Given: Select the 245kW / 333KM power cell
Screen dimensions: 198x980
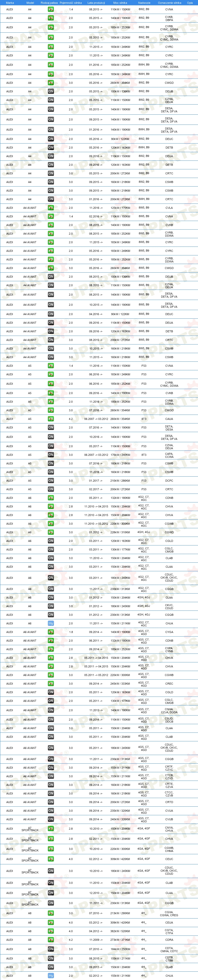Looking at the screenshot, I should (120, 684).
